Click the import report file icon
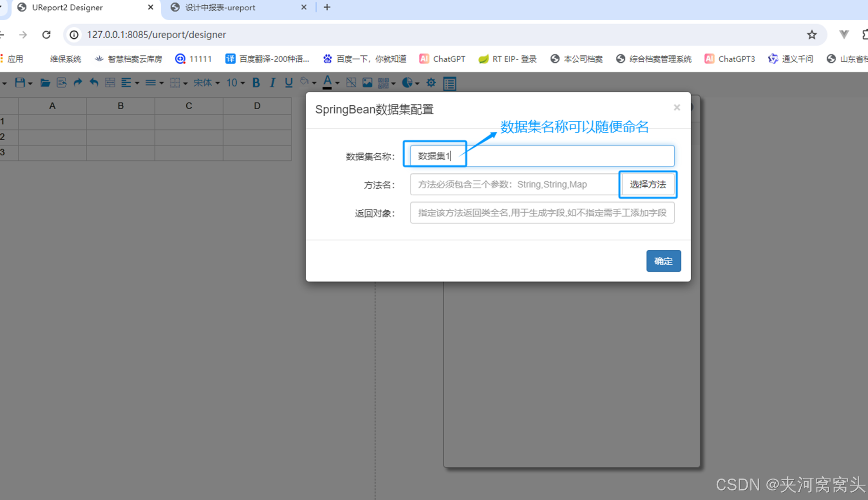Viewport: 868px width, 500px height. (61, 83)
